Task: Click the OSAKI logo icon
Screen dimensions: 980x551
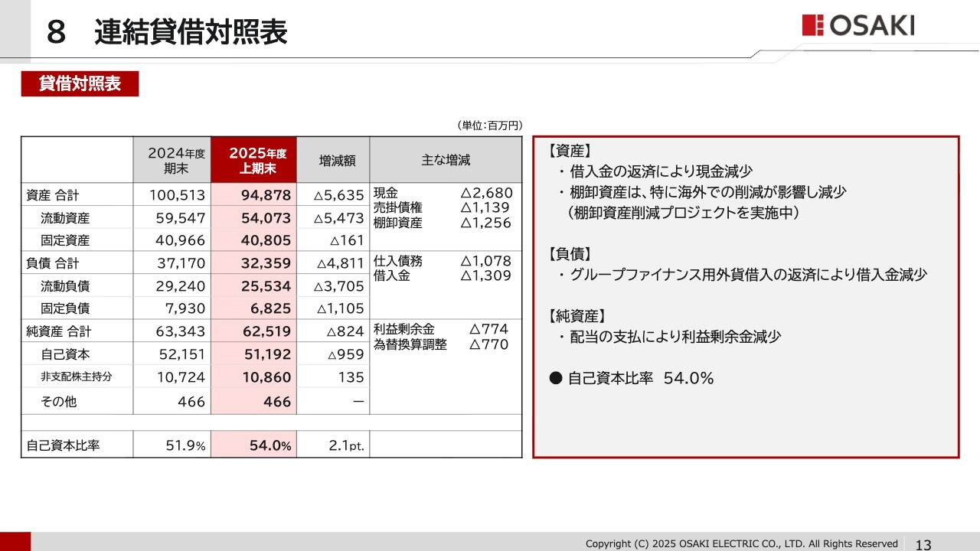Action: point(812,25)
